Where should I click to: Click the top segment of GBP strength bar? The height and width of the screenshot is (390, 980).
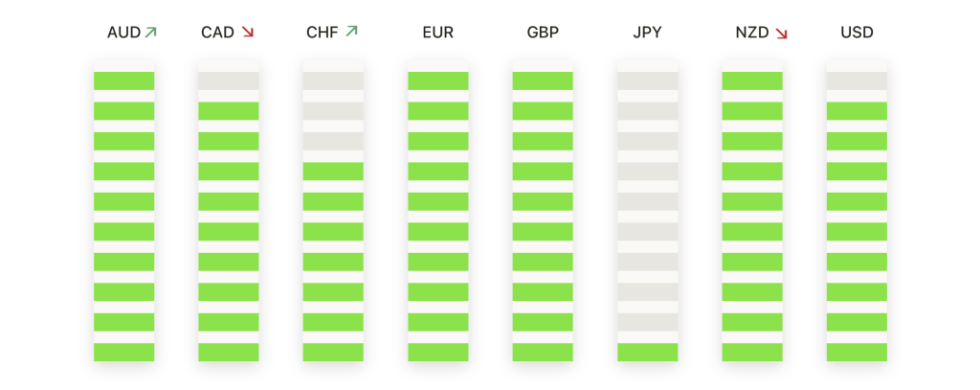543,80
